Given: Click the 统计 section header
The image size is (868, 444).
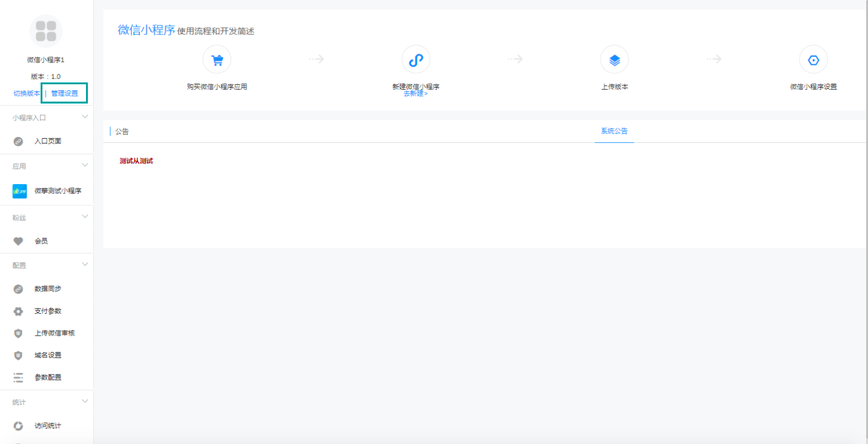Looking at the screenshot, I should (19, 402).
